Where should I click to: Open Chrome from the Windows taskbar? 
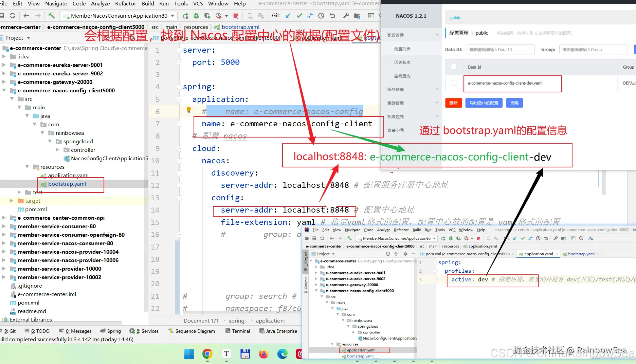click(x=207, y=354)
